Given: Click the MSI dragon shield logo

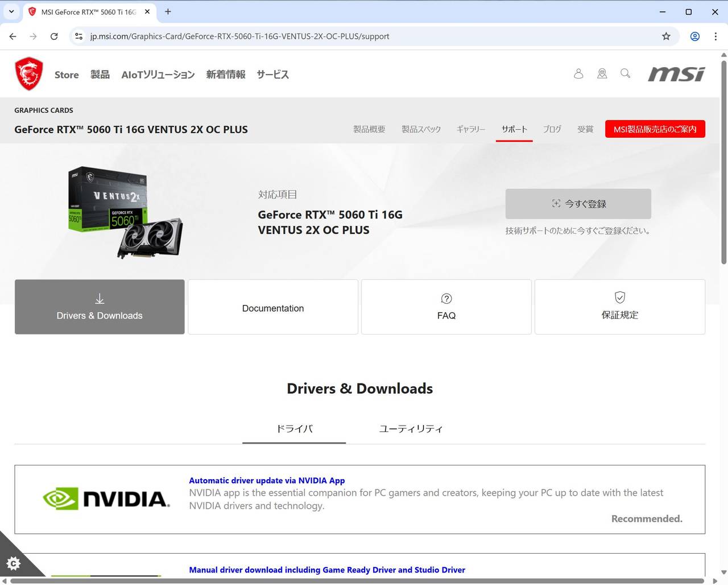Looking at the screenshot, I should coord(29,74).
